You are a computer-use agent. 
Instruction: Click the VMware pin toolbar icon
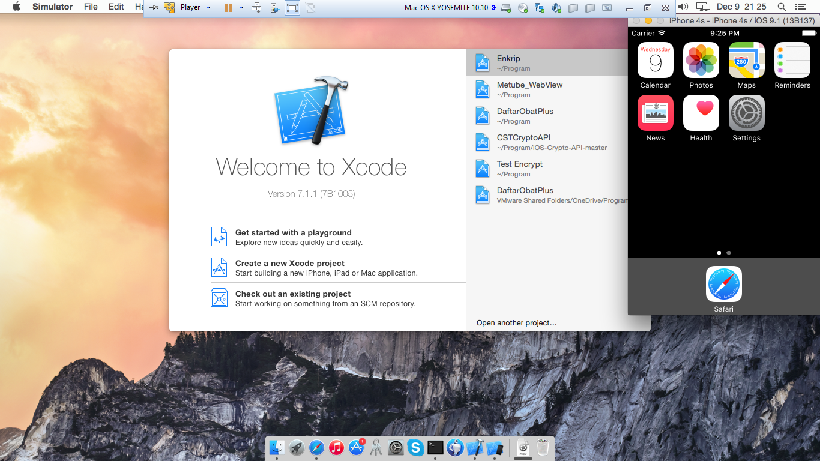tap(153, 7)
